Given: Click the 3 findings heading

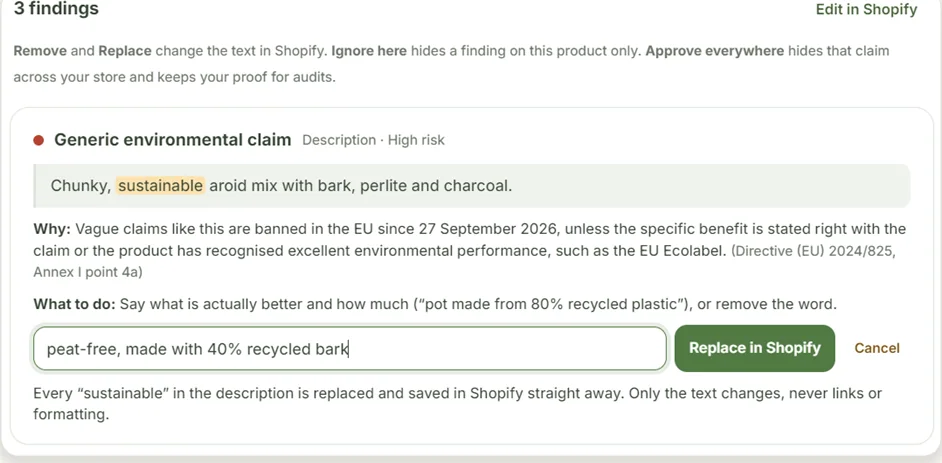Looking at the screenshot, I should [x=56, y=9].
